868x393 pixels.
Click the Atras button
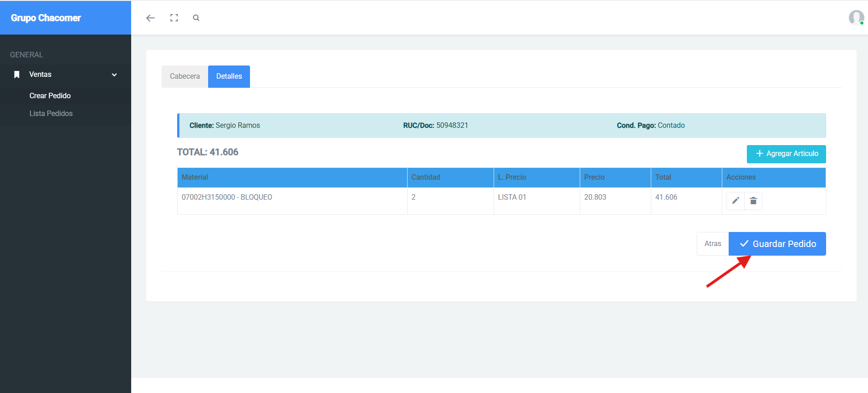(712, 244)
